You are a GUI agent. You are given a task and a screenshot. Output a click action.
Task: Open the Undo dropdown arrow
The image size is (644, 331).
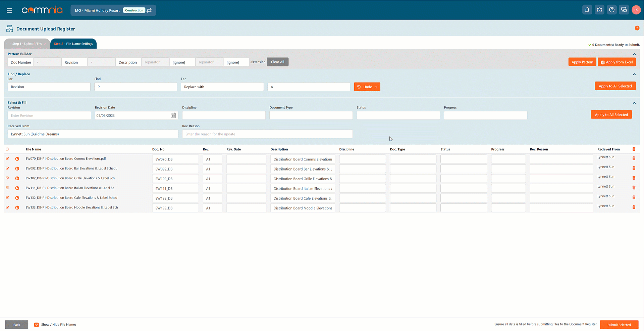(x=376, y=87)
